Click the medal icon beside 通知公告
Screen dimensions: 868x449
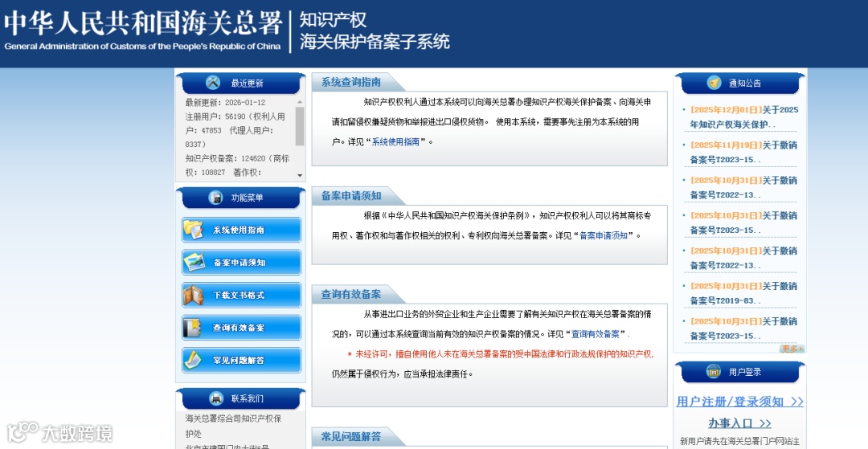(x=714, y=83)
